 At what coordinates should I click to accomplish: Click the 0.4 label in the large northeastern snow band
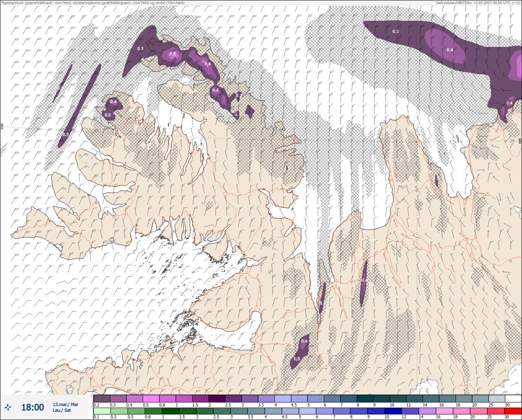pos(450,50)
